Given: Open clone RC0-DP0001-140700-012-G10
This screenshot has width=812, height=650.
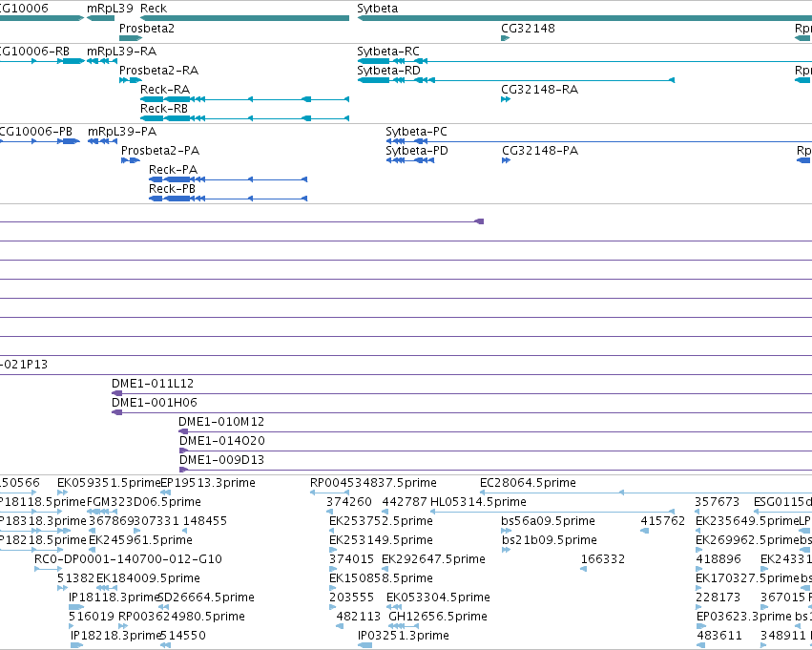Looking at the screenshot, I should coord(128,559).
